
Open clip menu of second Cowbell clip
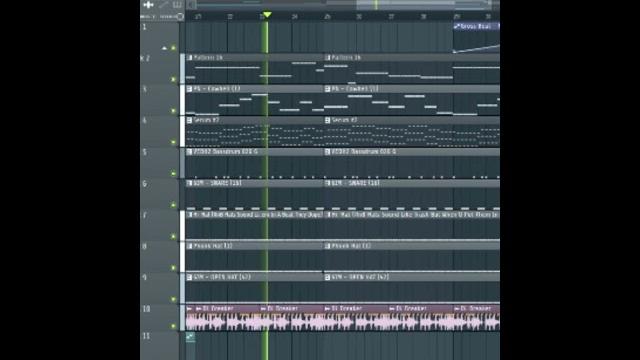(327, 89)
